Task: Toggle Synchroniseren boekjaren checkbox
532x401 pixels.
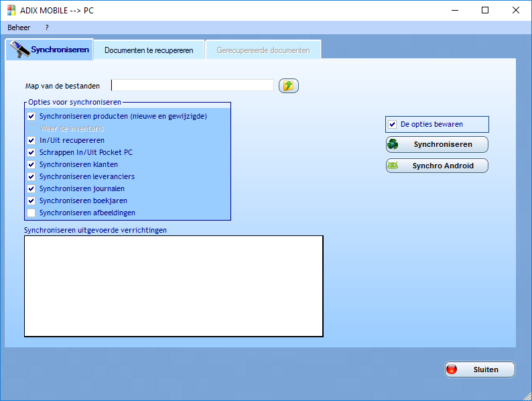Action: 31,200
